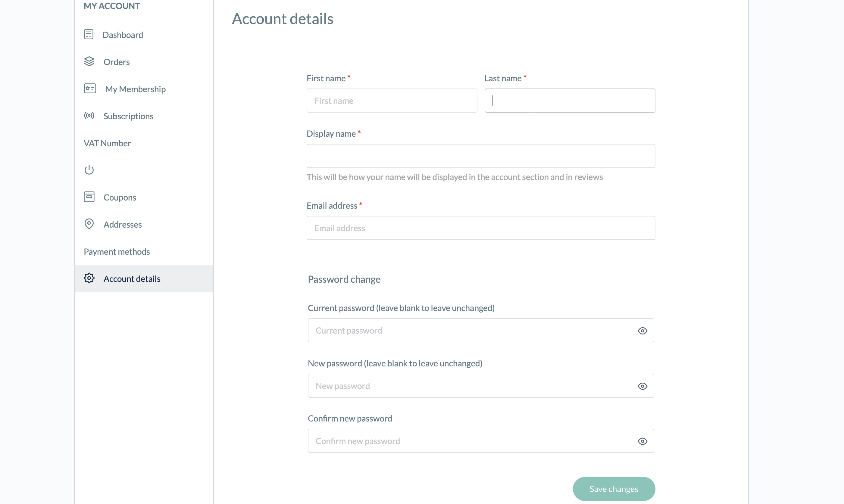Image resolution: width=844 pixels, height=504 pixels.
Task: Click into the Display name field
Action: [480, 156]
